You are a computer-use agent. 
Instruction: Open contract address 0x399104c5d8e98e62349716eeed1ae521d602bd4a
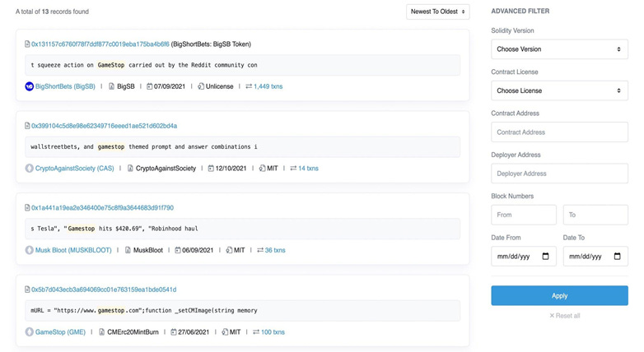point(104,126)
